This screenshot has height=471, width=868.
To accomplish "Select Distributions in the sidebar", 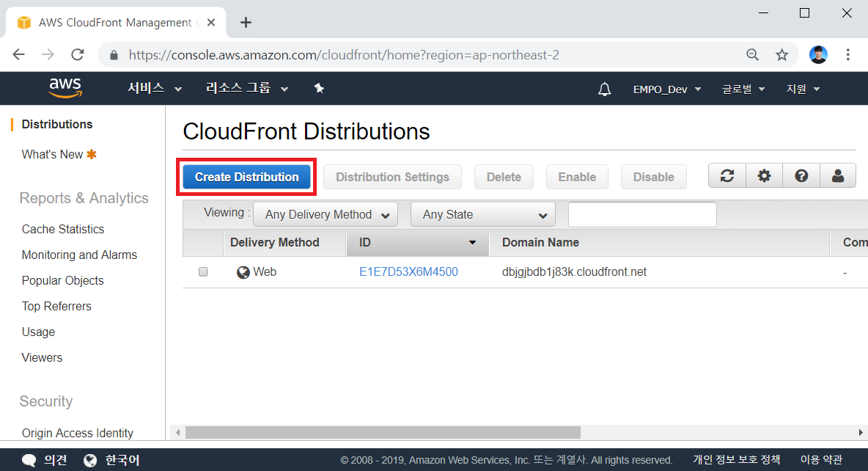I will point(57,124).
